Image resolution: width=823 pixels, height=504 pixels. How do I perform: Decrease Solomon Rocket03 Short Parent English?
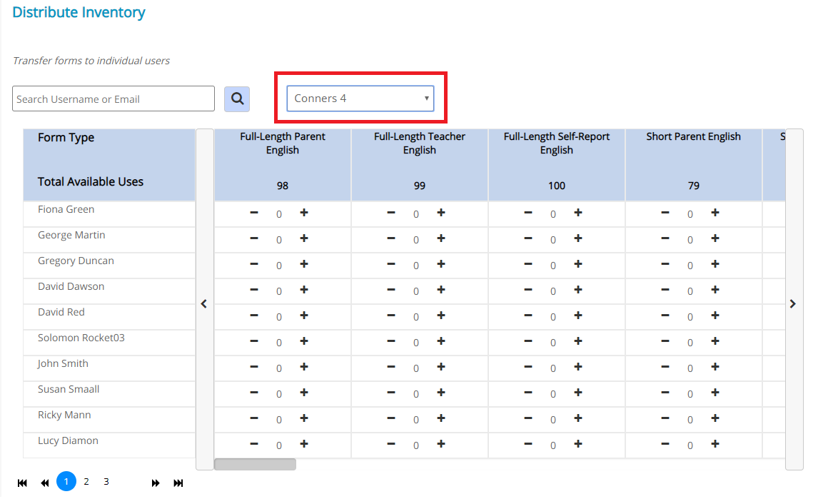tap(665, 341)
